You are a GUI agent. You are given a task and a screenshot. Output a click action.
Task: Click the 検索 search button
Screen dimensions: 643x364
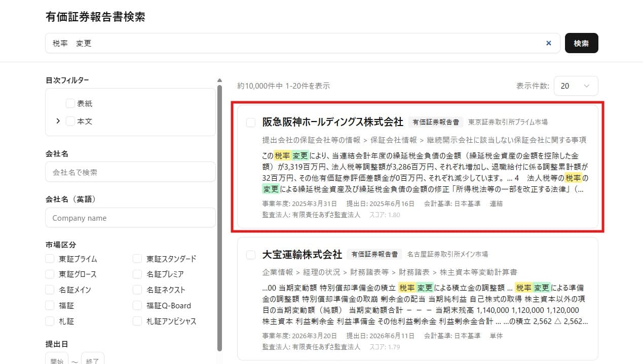click(x=581, y=43)
